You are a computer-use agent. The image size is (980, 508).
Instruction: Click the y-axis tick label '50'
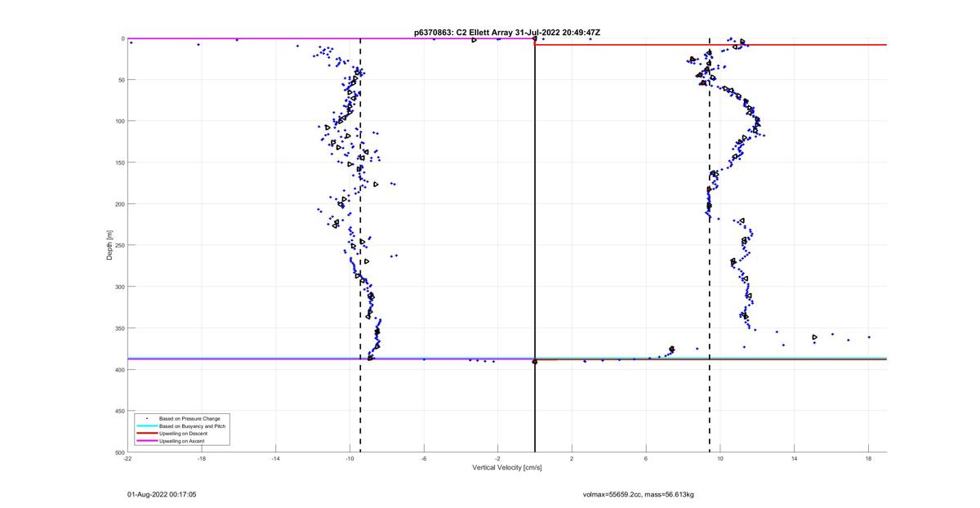pos(121,80)
